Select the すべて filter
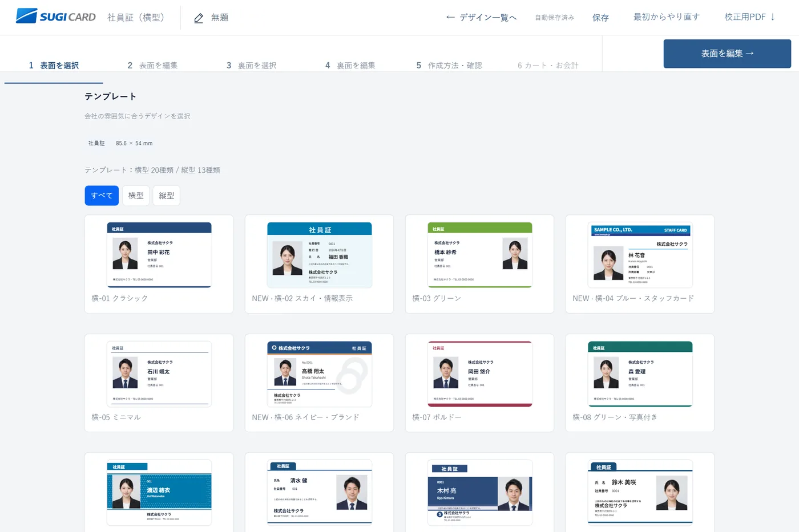Image resolution: width=799 pixels, height=532 pixels. tap(102, 196)
